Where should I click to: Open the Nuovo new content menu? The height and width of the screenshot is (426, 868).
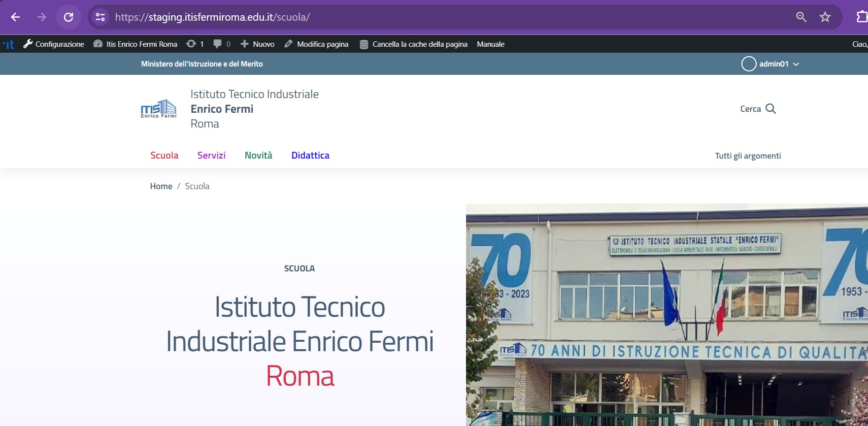(x=258, y=44)
